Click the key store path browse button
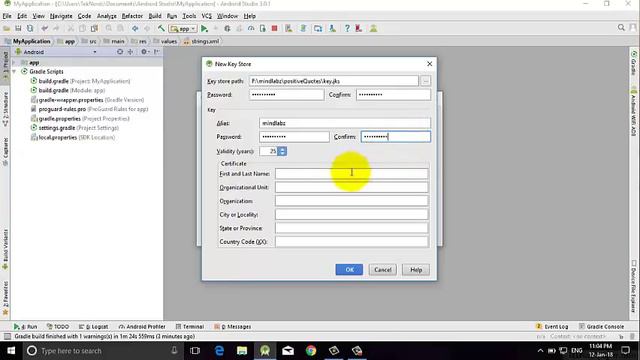The width and height of the screenshot is (640, 360). click(x=425, y=81)
